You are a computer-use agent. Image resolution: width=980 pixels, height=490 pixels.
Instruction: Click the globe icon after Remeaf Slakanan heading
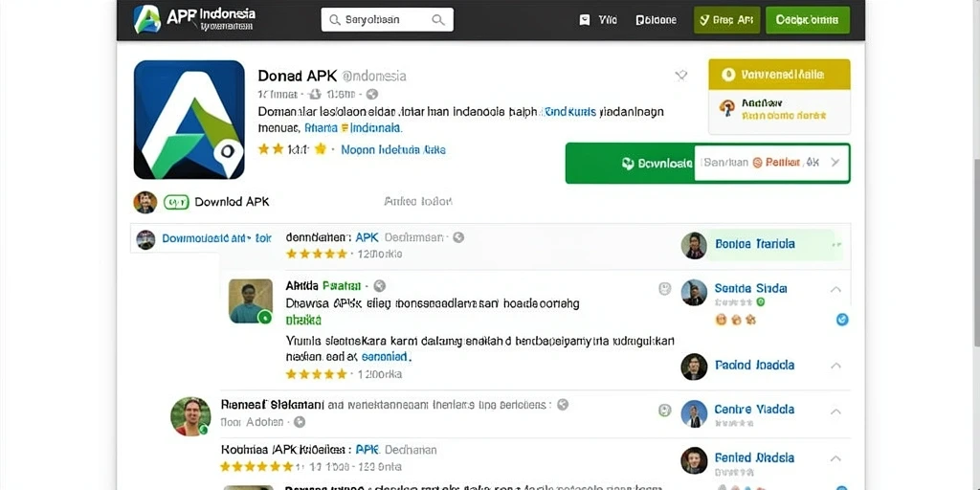pyautogui.click(x=563, y=405)
